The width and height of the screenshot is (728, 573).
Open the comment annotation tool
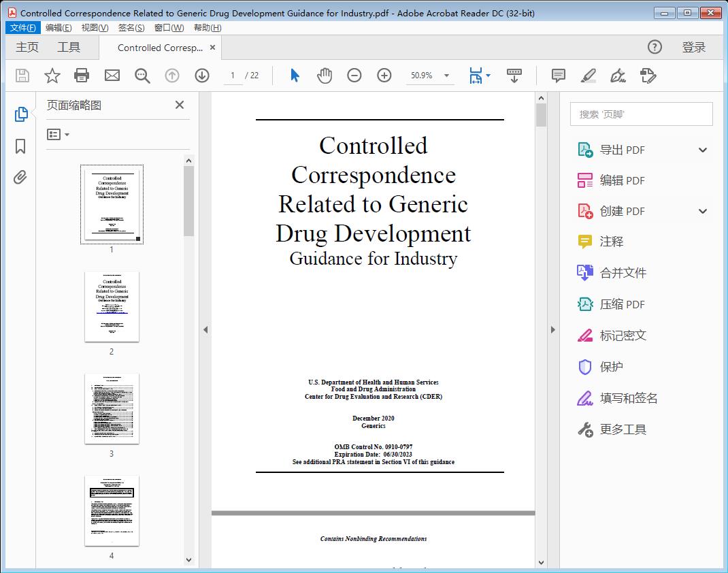click(558, 76)
